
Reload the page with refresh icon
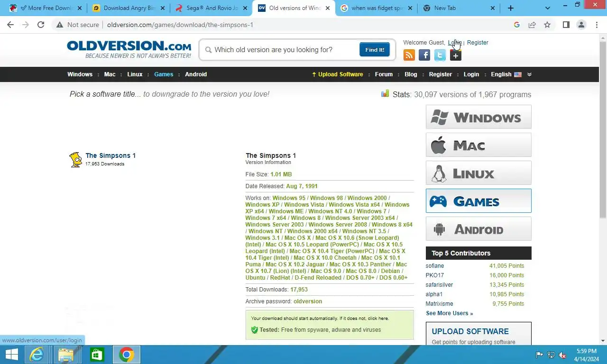coord(41,25)
